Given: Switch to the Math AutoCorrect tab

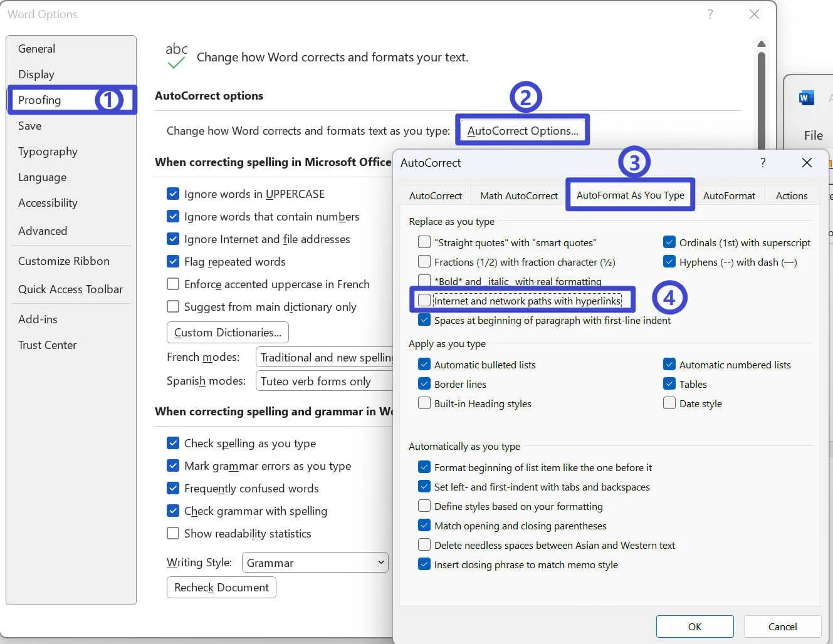Looking at the screenshot, I should 519,195.
